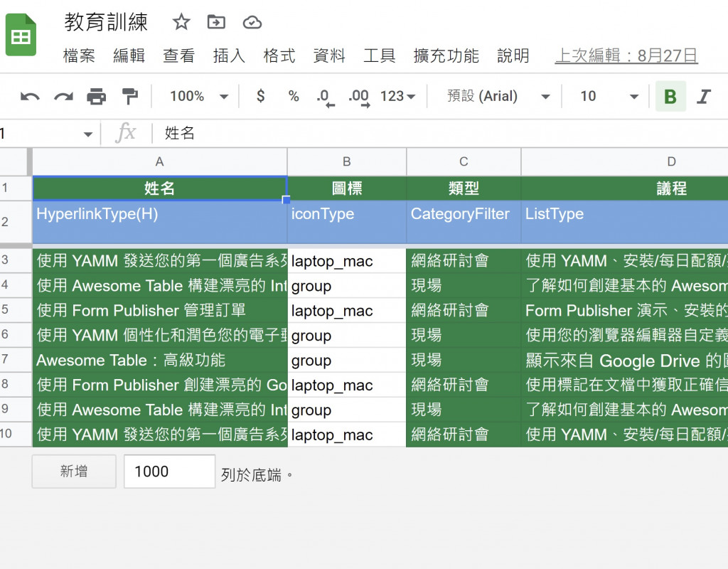728x569 pixels.
Task: Open the 查看 menu
Action: pyautogui.click(x=178, y=55)
